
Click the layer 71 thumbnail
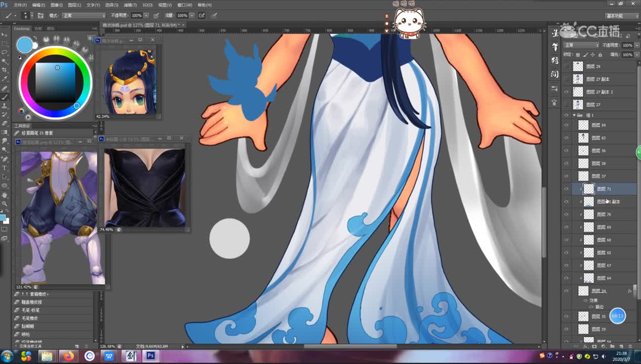tap(589, 189)
